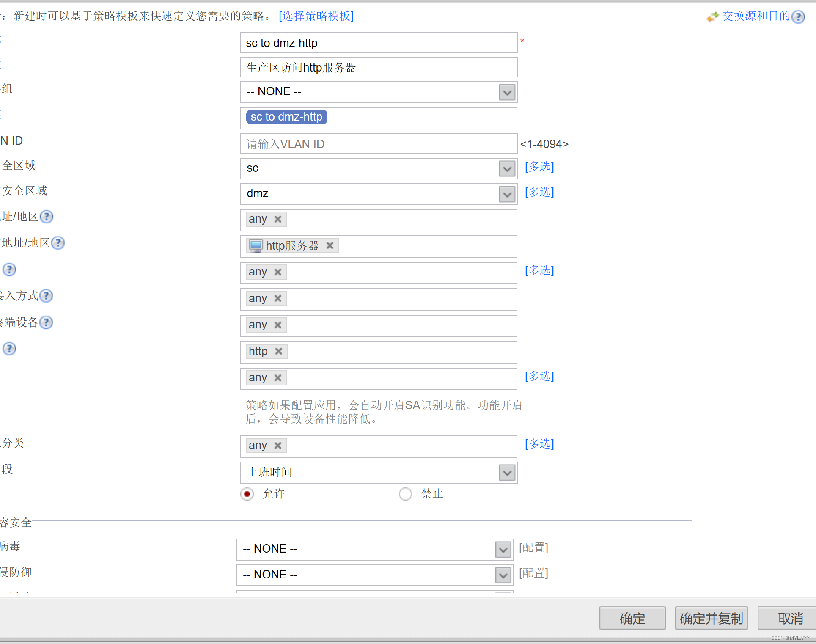Select the 禁止 radio button
Viewport: 816px width, 644px height.
pyautogui.click(x=405, y=494)
